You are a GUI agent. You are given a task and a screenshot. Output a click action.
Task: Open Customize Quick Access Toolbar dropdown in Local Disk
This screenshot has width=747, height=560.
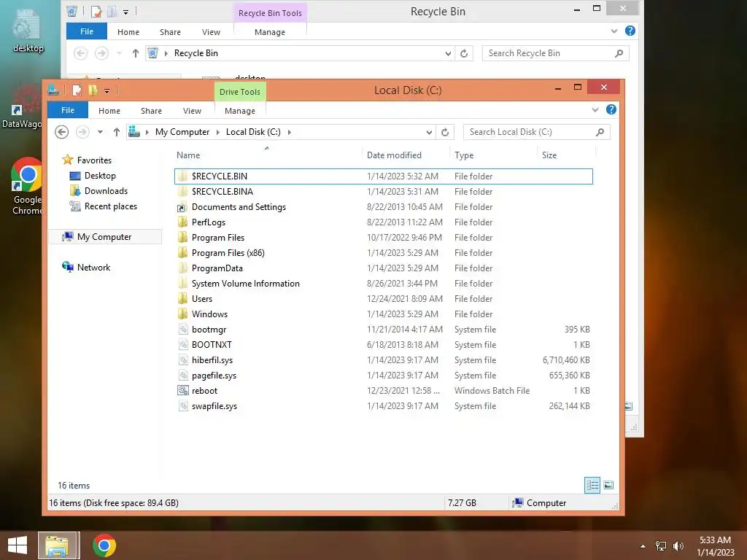[107, 90]
